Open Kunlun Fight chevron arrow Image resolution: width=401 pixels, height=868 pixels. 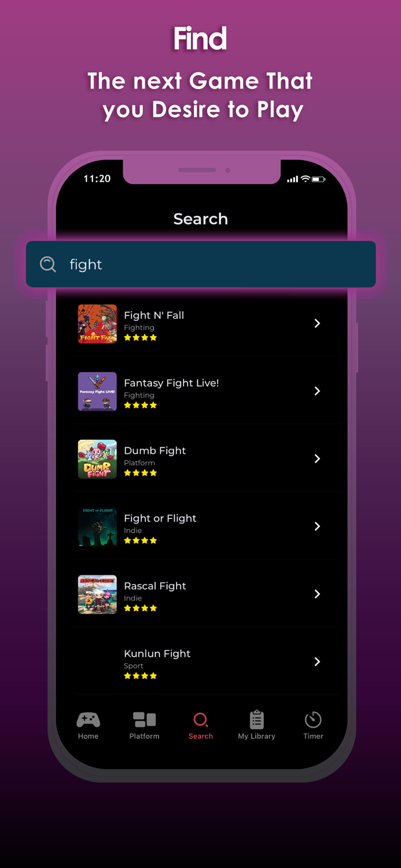(x=317, y=662)
